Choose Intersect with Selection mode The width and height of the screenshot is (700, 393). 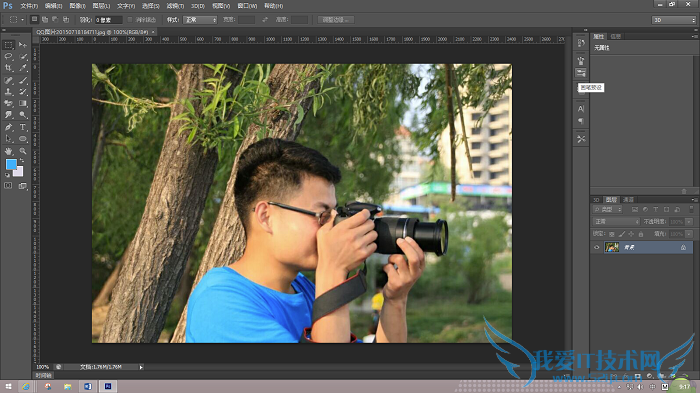click(x=66, y=20)
